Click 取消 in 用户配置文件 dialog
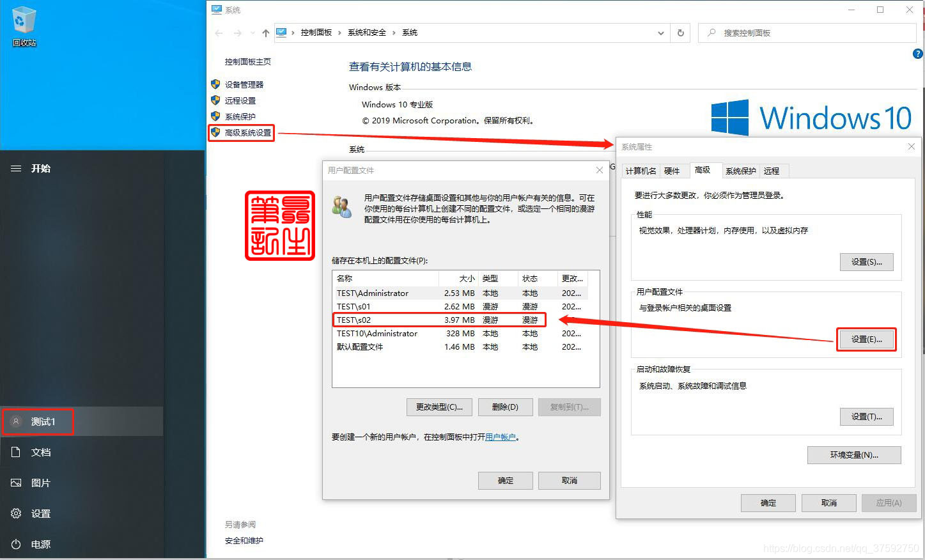Screen dimensions: 925x560 tap(569, 481)
